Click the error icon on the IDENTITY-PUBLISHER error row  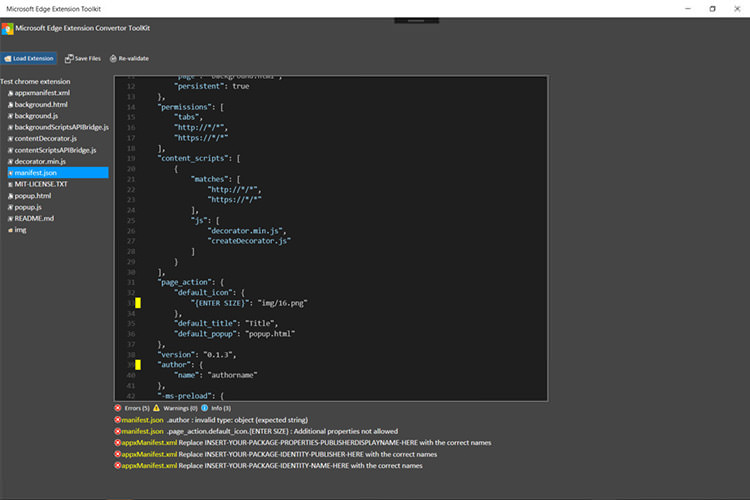click(118, 455)
